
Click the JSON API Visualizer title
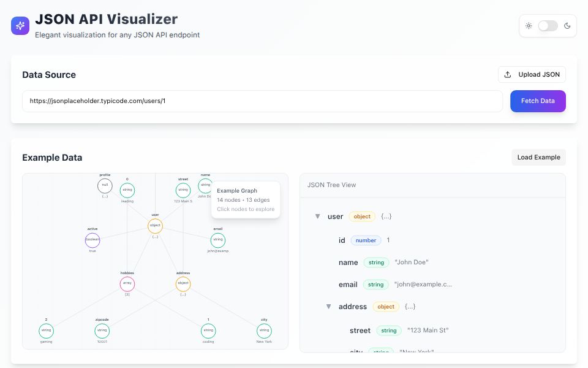pyautogui.click(x=107, y=19)
